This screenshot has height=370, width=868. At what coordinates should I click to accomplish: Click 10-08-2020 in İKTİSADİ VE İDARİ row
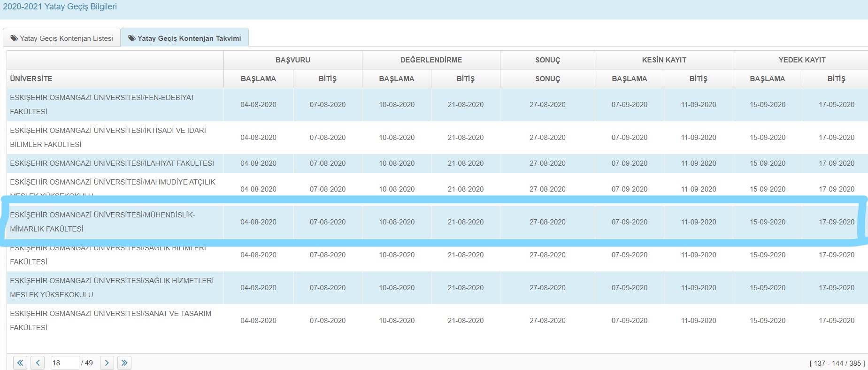397,138
